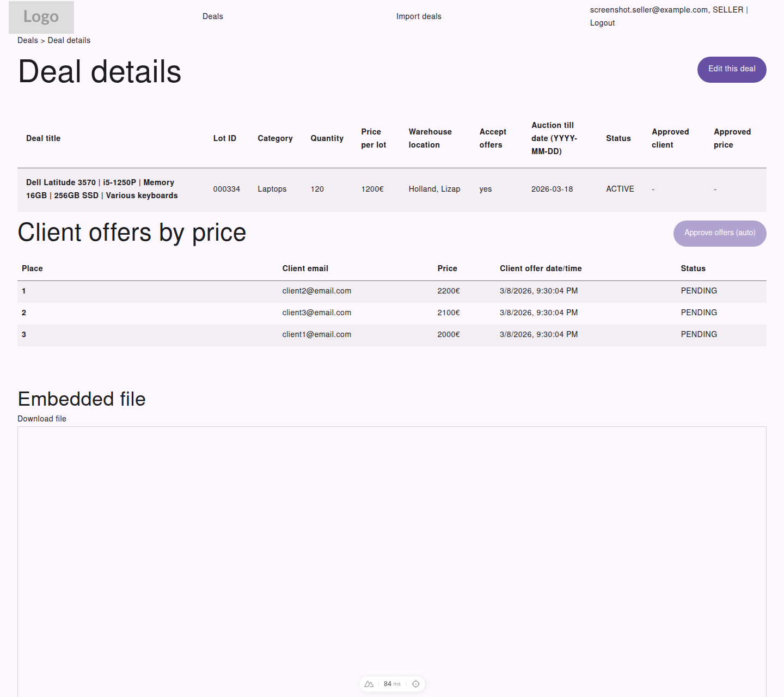Open Nuxt DevTools via the mountain icon
The image size is (784, 697).
pos(369,683)
